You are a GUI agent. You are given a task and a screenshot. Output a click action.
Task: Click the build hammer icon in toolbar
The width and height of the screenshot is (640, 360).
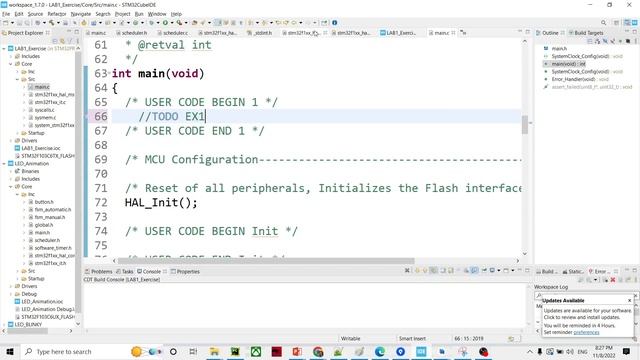coord(51,23)
